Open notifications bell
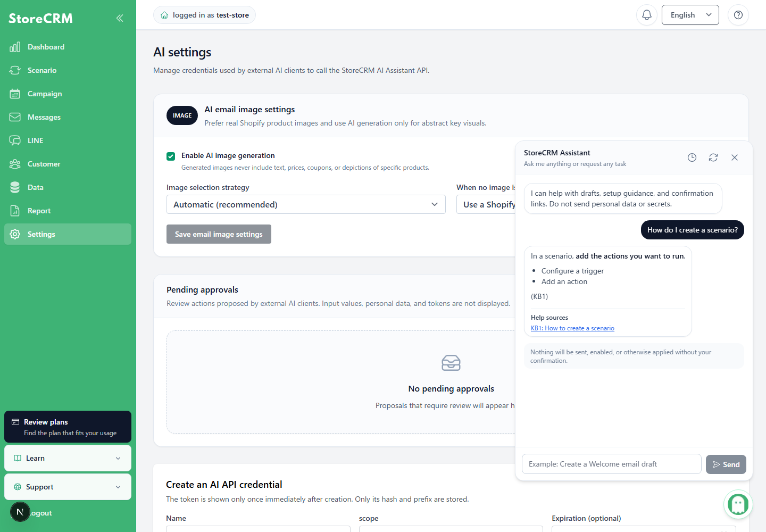The height and width of the screenshot is (532, 766). (x=647, y=15)
